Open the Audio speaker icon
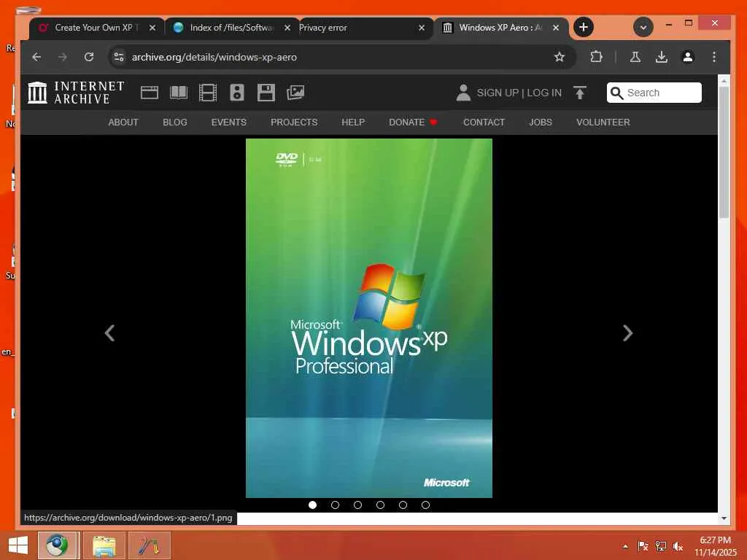Image resolution: width=747 pixels, height=560 pixels. pos(237,93)
